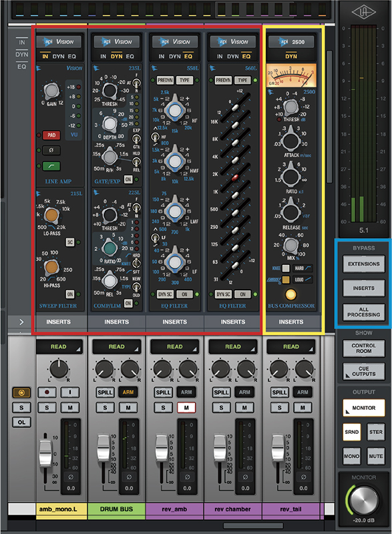Select EQ tab in left view column
This screenshot has width=392, height=534.
[x=22, y=67]
